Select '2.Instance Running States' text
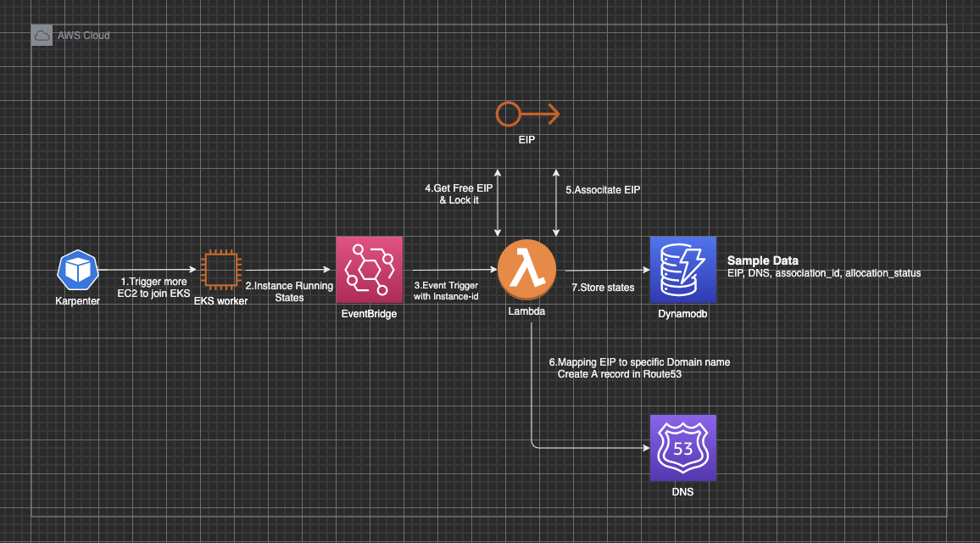 [289, 292]
